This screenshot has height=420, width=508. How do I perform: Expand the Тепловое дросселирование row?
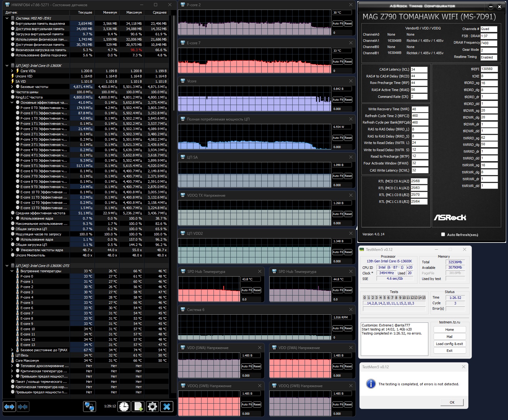pos(12,366)
